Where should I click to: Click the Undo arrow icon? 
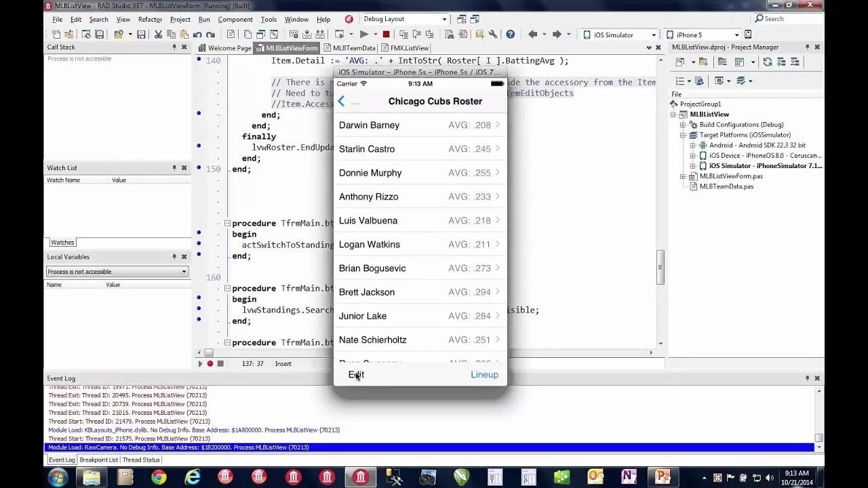click(197, 34)
